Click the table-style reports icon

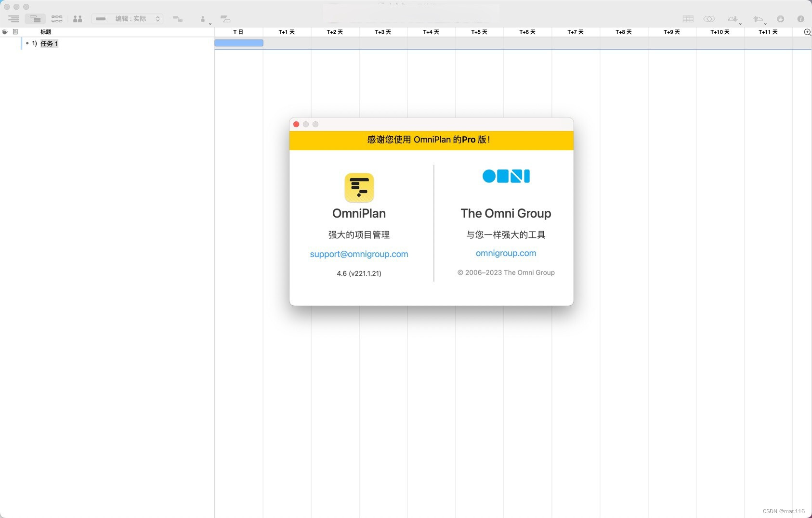tap(688, 19)
